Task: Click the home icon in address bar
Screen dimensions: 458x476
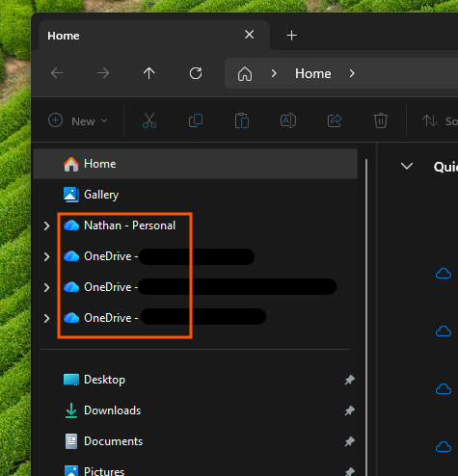Action: tap(245, 73)
